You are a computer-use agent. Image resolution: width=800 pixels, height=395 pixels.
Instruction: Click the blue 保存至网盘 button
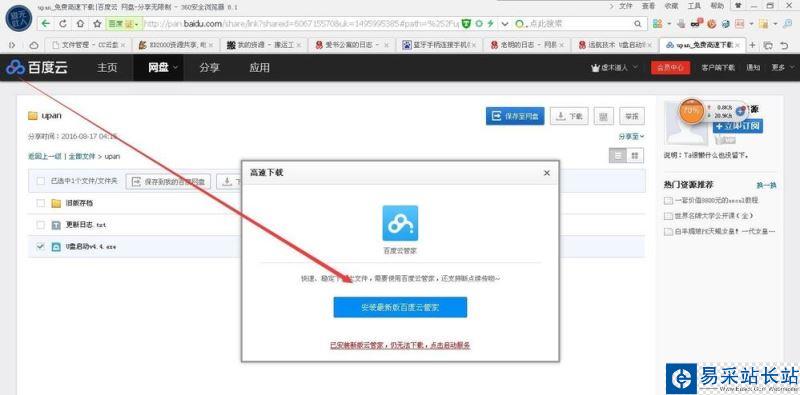coord(515,116)
